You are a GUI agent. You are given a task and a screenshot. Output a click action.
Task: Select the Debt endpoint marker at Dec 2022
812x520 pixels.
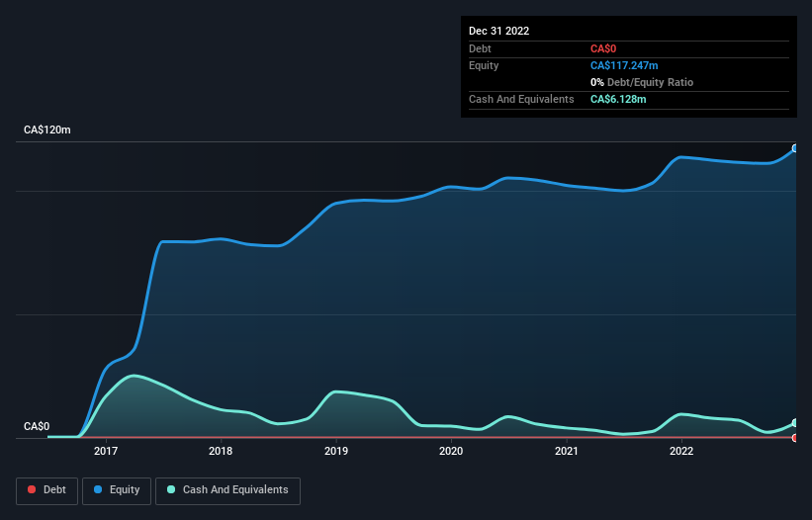(795, 438)
